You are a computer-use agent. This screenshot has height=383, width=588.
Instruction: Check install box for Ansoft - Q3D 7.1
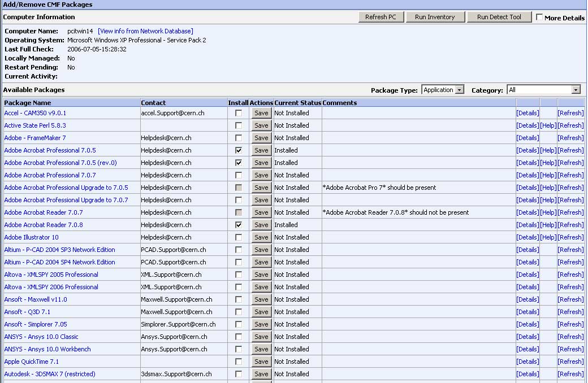tap(239, 312)
